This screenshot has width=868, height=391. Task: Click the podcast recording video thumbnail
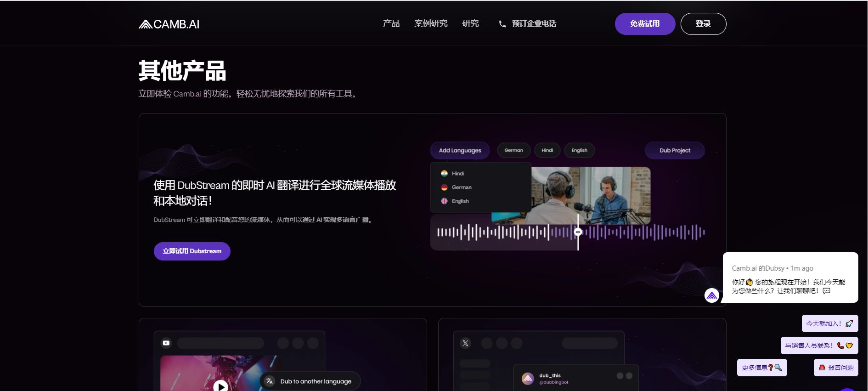pos(591,195)
